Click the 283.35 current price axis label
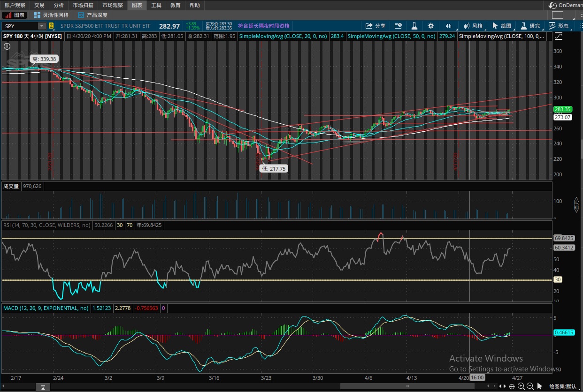The height and width of the screenshot is (392, 583). [562, 109]
